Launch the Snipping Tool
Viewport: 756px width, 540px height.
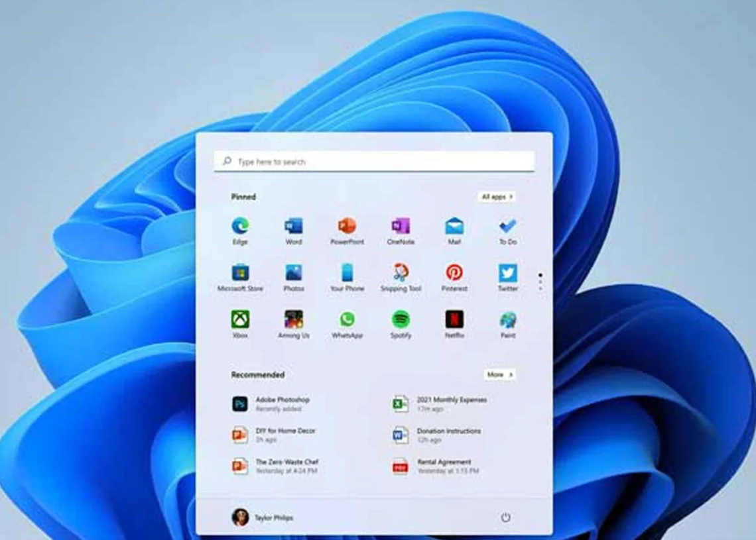coord(401,272)
